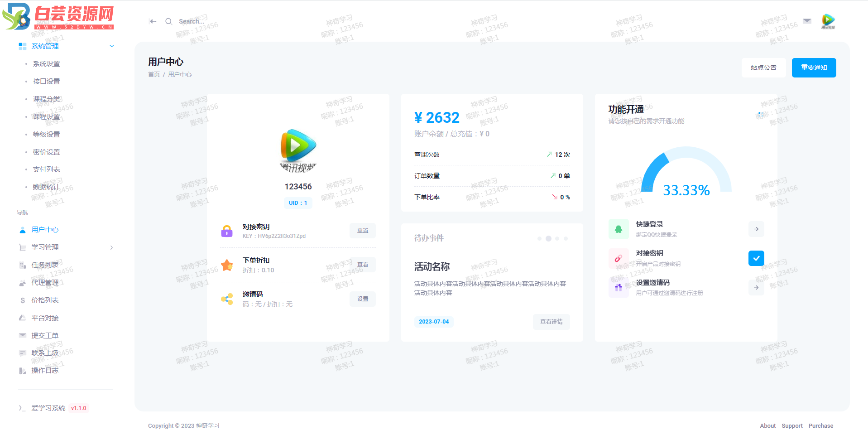
Task: Open 快捷登录 arrow button
Action: 756,229
